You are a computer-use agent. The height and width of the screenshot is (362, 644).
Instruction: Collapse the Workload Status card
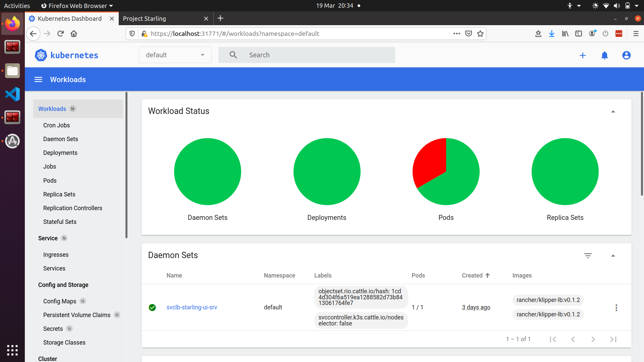coord(613,112)
